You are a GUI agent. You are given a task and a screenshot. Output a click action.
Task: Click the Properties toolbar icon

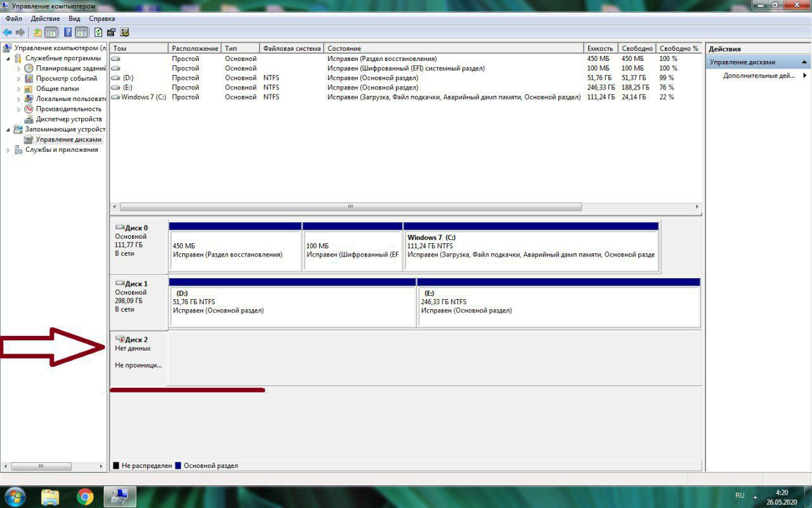(111, 32)
